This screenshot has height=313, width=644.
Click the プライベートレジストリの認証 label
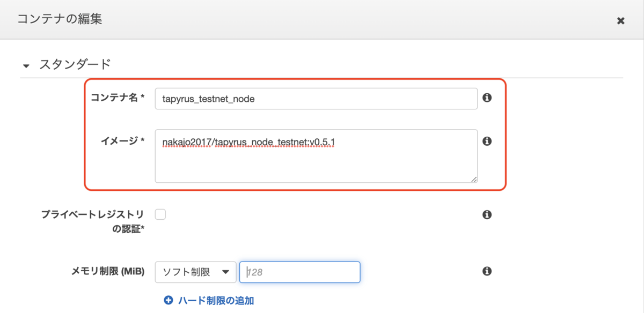[x=93, y=221]
